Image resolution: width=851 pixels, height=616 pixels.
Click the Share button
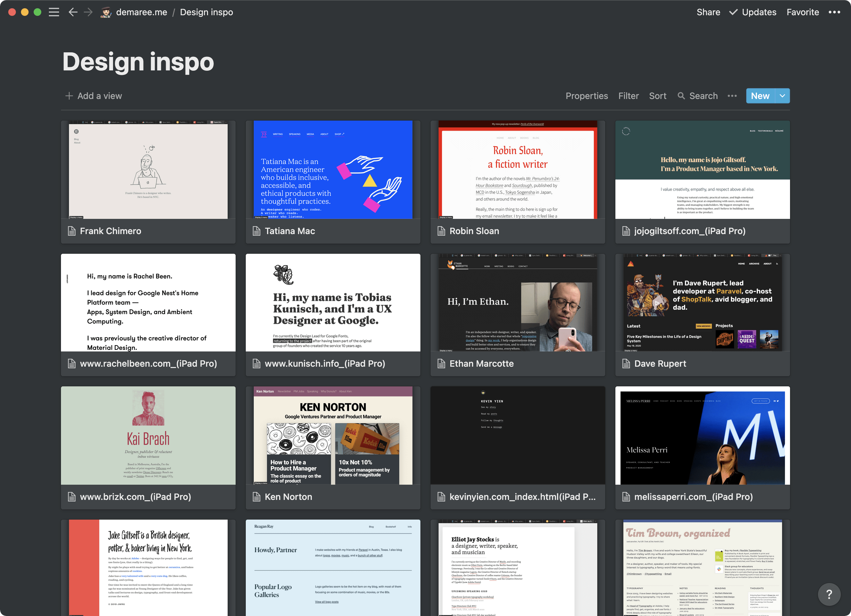pos(708,12)
